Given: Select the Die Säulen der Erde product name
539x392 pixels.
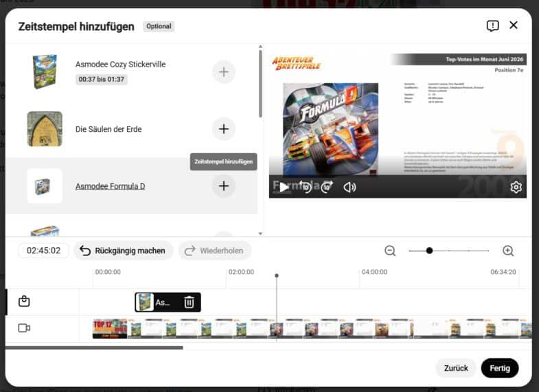Looking at the screenshot, I should (x=108, y=129).
